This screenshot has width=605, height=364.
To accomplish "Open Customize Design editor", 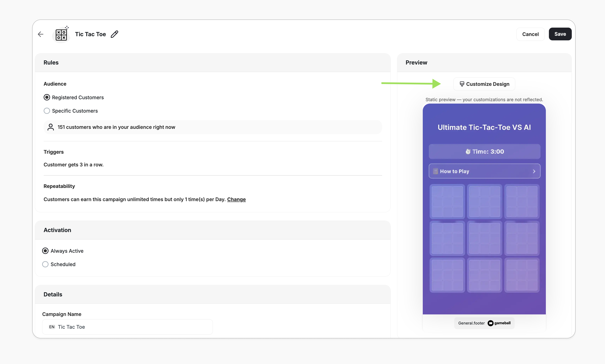I will (484, 84).
